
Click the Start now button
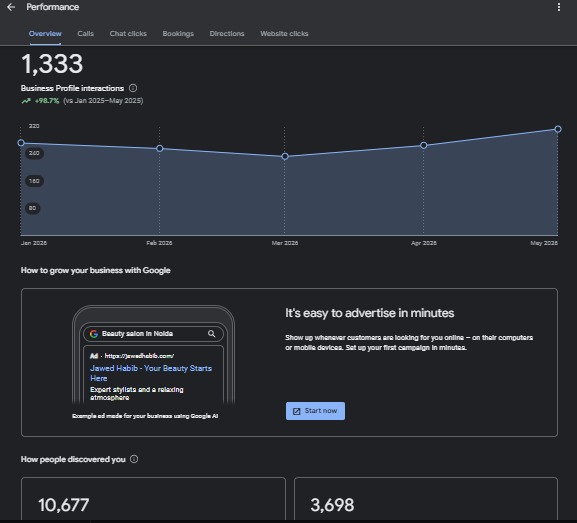pos(315,411)
